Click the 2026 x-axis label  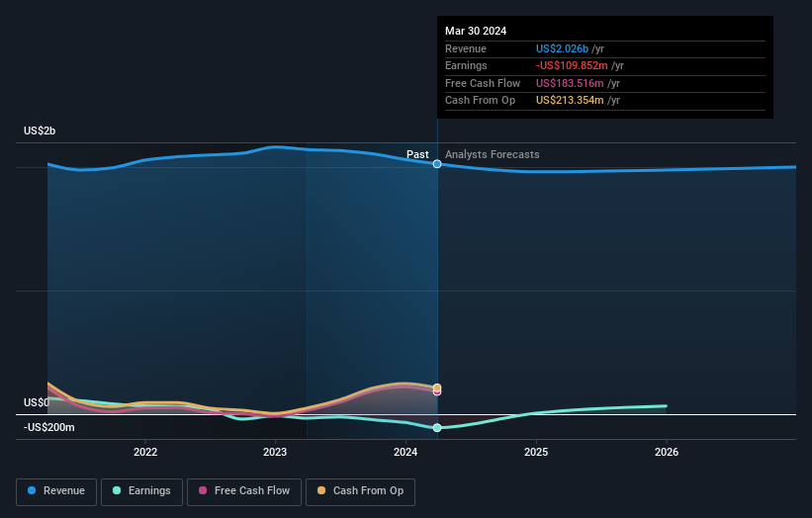(667, 453)
